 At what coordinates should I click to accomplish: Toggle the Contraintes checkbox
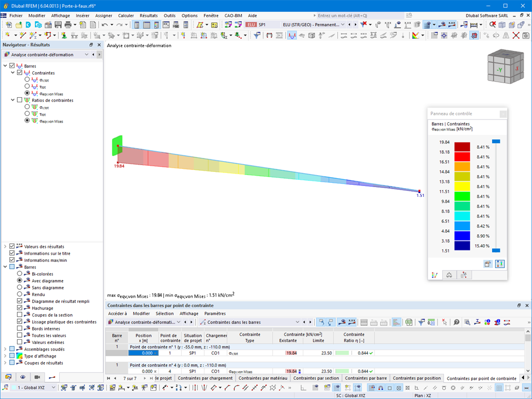pos(20,73)
